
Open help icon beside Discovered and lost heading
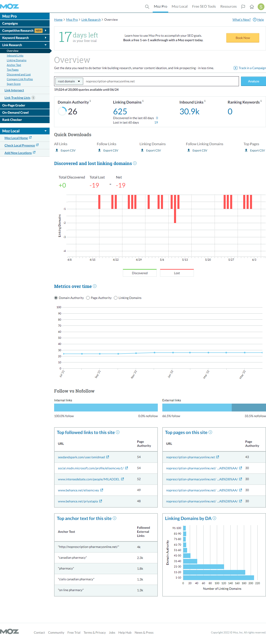(x=135, y=163)
